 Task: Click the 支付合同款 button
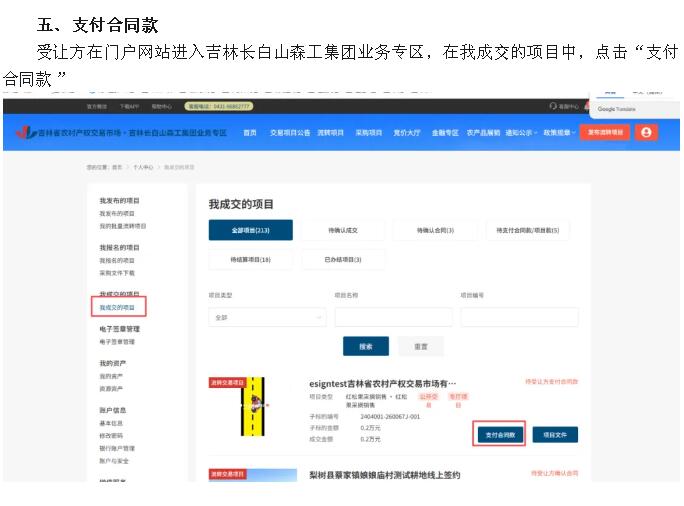[x=500, y=434]
